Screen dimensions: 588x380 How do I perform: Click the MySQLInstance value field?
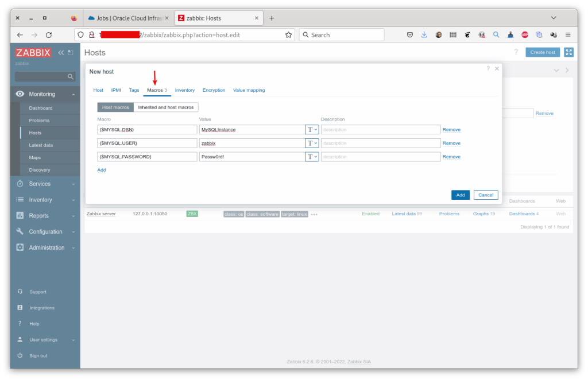pos(252,130)
